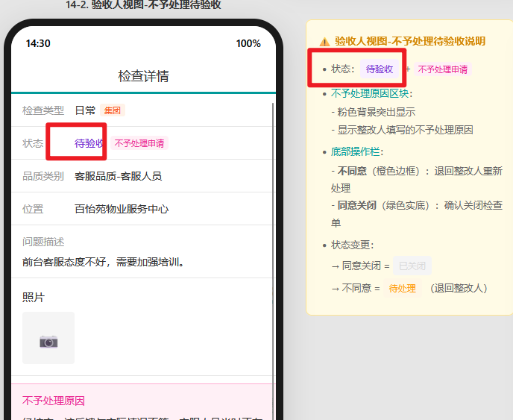Click the 状态 label in phone screen
Viewport: 513px width, 420px height.
(33, 143)
